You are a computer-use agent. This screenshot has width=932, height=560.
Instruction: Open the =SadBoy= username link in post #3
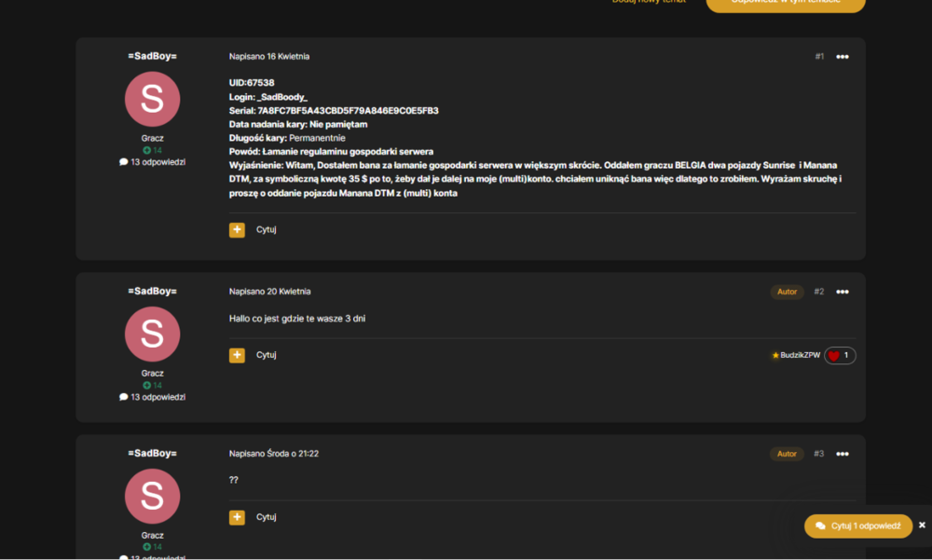152,453
